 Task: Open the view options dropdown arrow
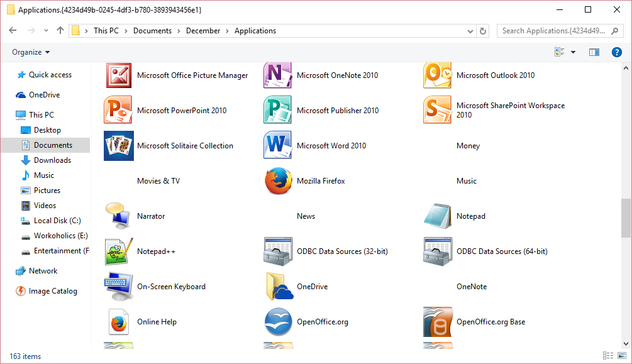point(573,52)
